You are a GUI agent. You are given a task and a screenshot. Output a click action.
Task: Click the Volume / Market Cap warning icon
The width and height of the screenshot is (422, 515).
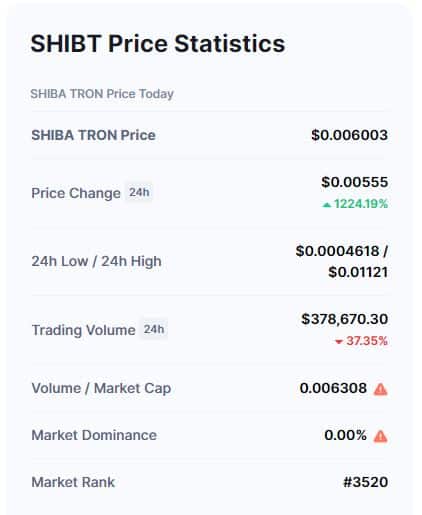click(380, 389)
